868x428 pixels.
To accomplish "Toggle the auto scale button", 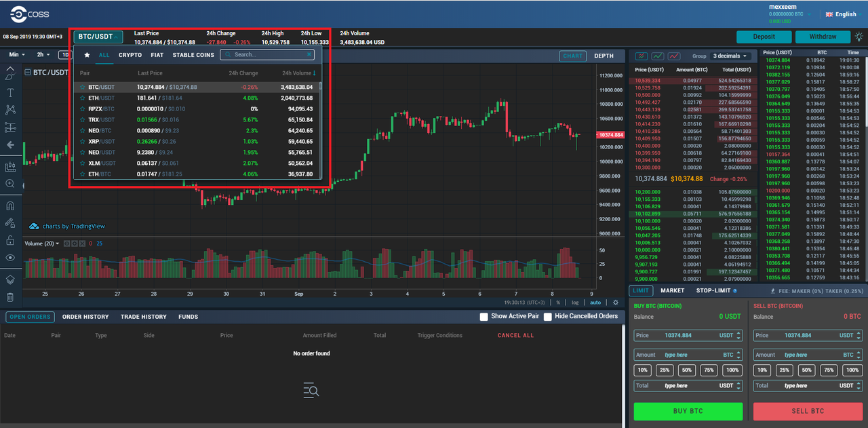I will pos(595,303).
